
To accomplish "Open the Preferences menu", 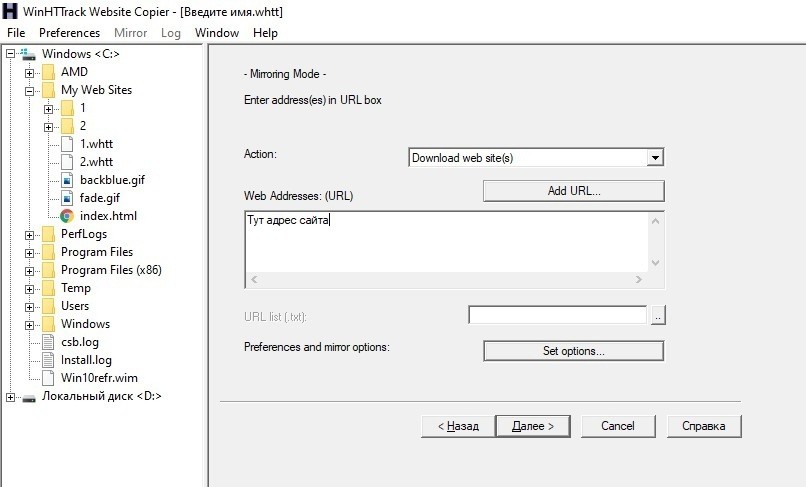I will [x=69, y=33].
